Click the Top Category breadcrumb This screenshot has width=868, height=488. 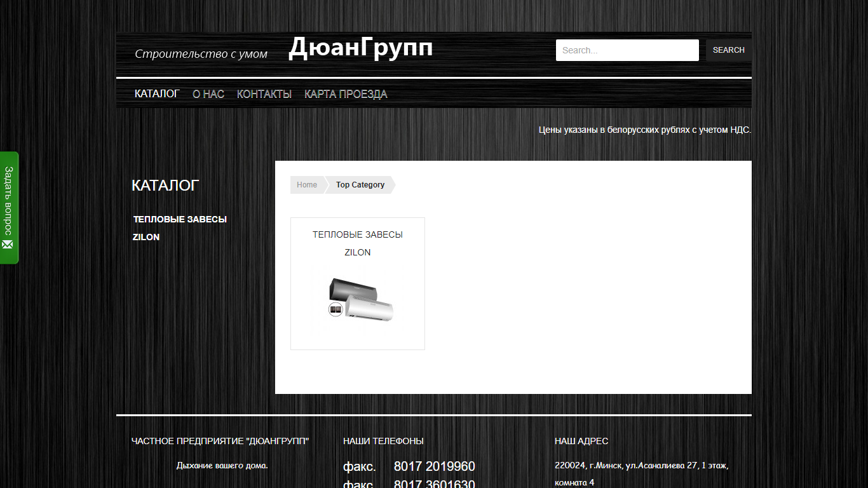pos(360,185)
